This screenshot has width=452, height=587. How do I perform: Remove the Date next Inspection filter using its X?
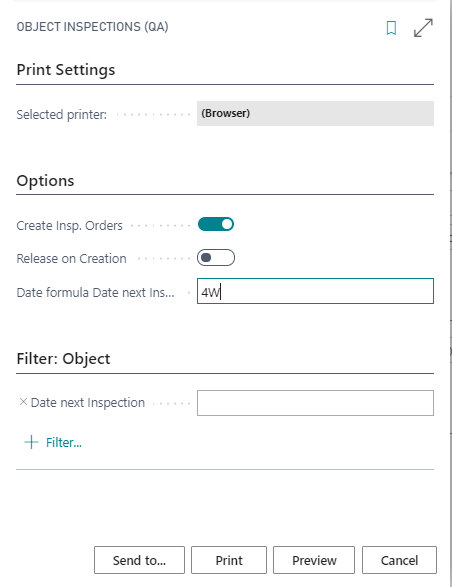23,402
